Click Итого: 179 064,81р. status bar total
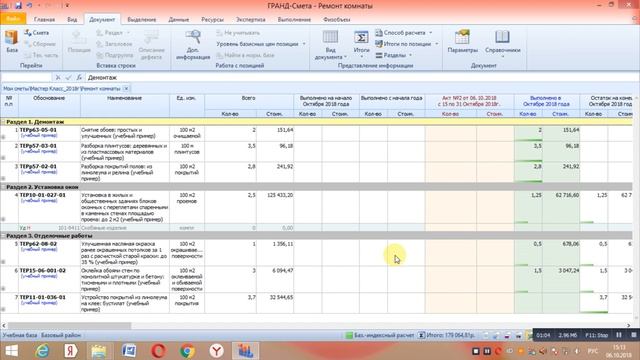The image size is (640, 360). pos(447,335)
